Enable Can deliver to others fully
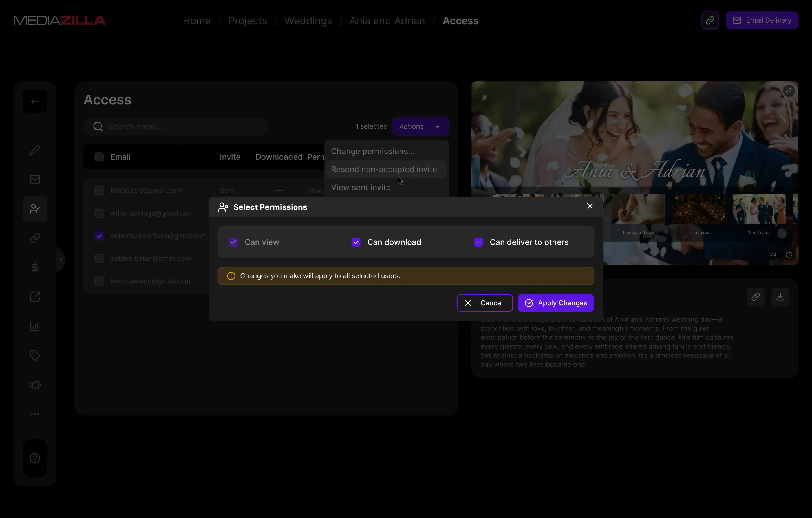The width and height of the screenshot is (812, 518). point(478,242)
